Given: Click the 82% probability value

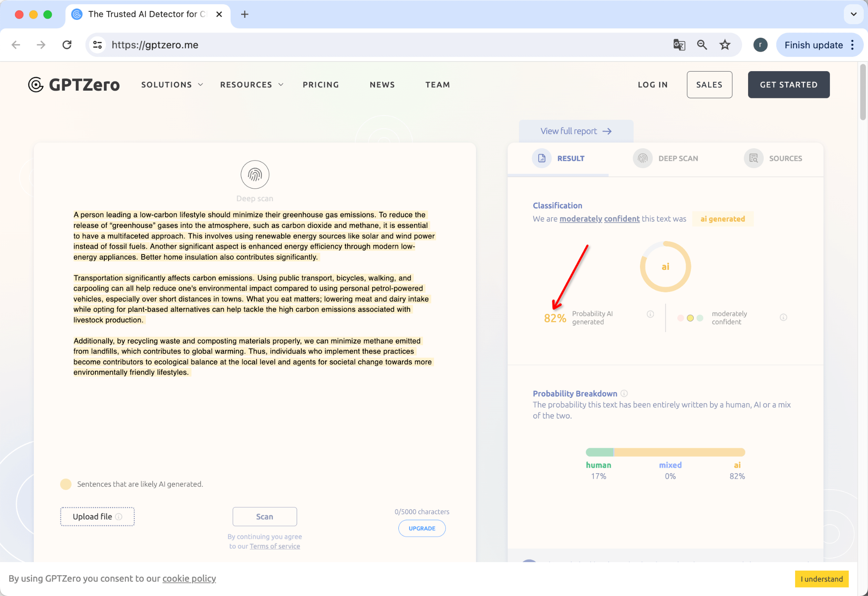Looking at the screenshot, I should (555, 318).
